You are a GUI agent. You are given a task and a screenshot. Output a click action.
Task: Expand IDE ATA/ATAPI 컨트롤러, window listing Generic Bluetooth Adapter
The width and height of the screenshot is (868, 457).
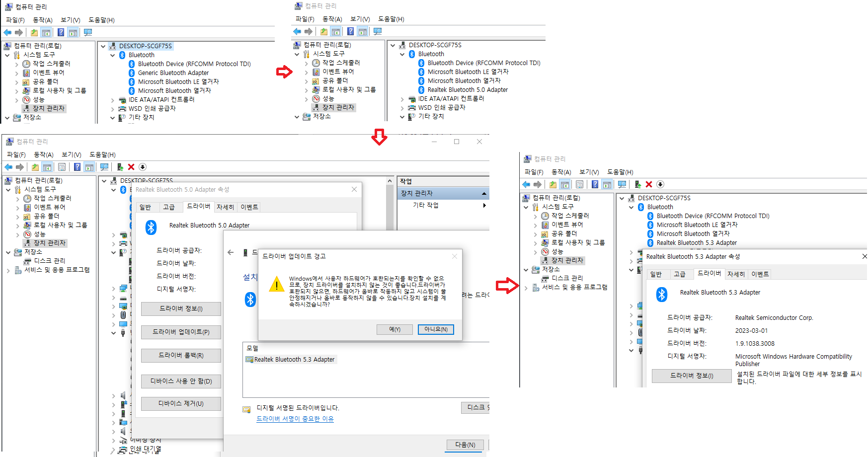[113, 100]
